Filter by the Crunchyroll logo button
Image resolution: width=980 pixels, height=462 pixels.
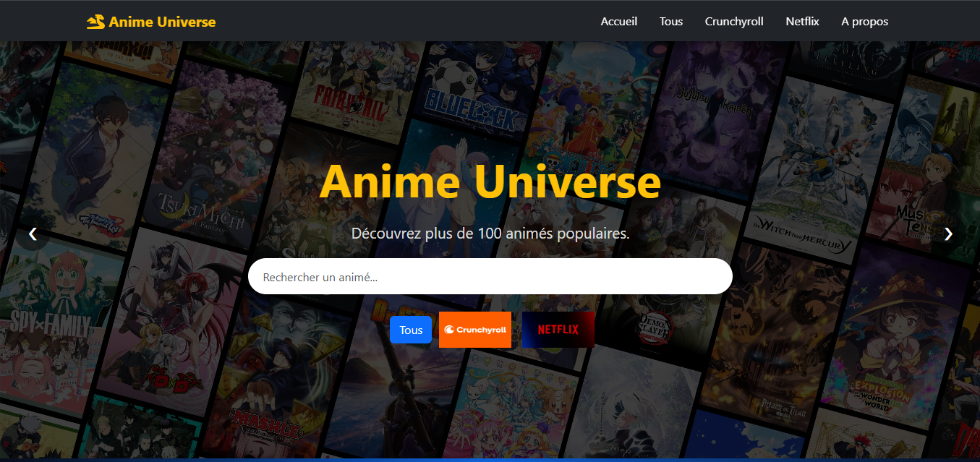click(475, 330)
